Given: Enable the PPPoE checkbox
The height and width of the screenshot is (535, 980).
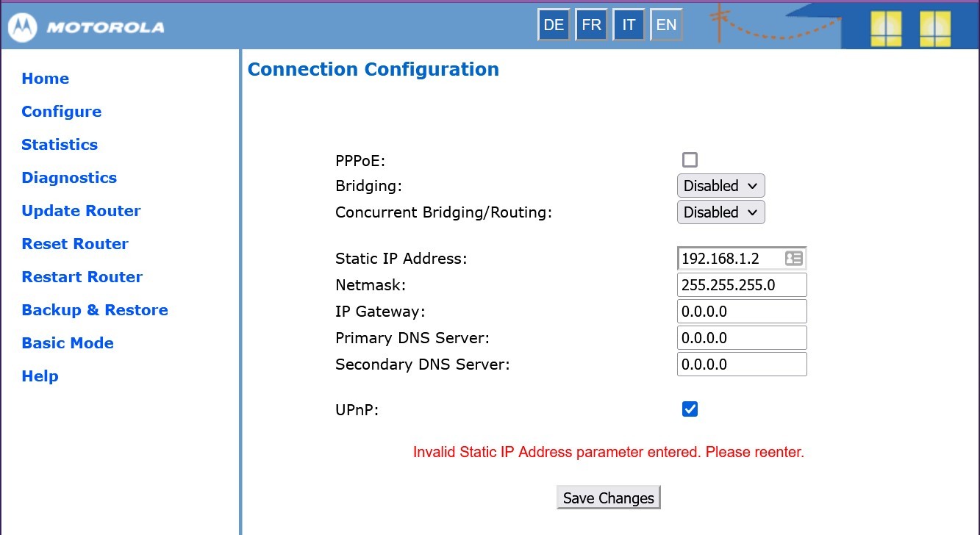Looking at the screenshot, I should coord(690,160).
